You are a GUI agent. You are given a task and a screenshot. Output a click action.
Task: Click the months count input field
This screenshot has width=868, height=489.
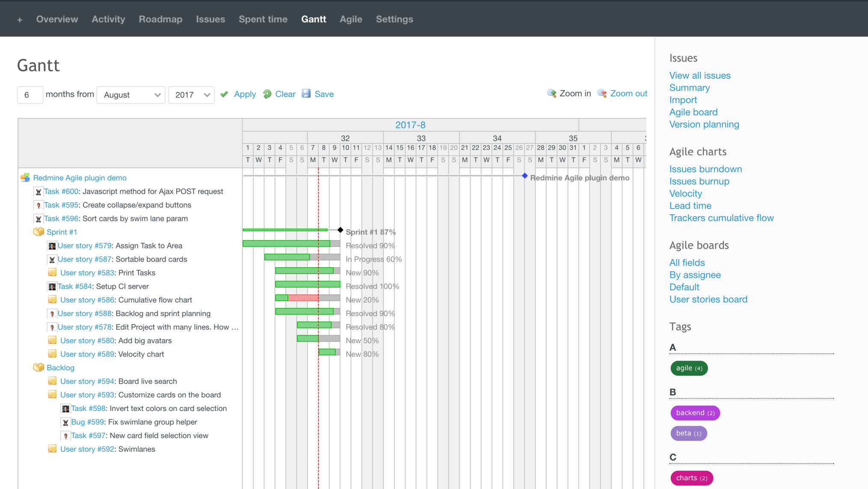[30, 95]
